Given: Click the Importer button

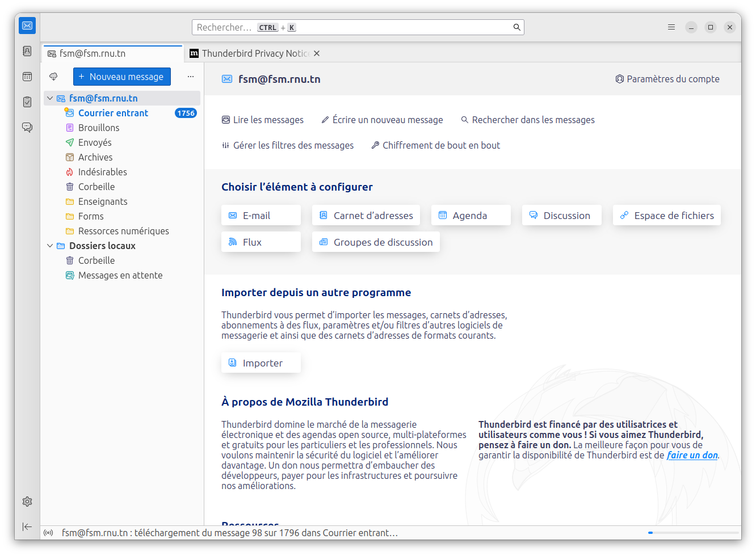Looking at the screenshot, I should pos(261,363).
